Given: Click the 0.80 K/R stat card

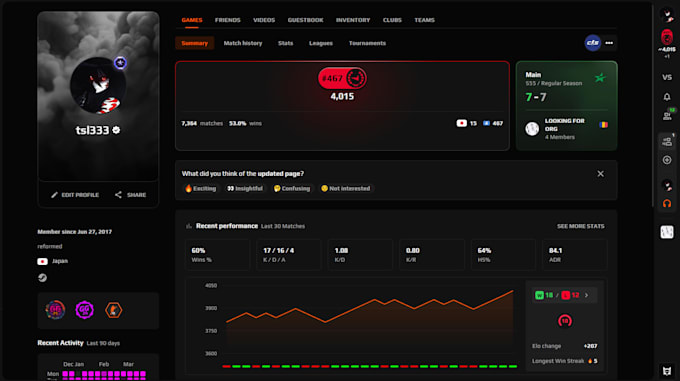Looking at the screenshot, I should (x=432, y=255).
